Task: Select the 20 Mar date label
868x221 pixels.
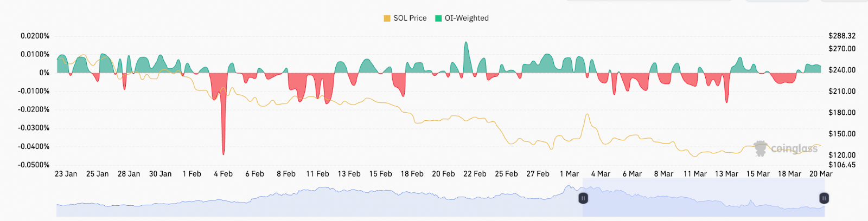Action: click(x=821, y=174)
